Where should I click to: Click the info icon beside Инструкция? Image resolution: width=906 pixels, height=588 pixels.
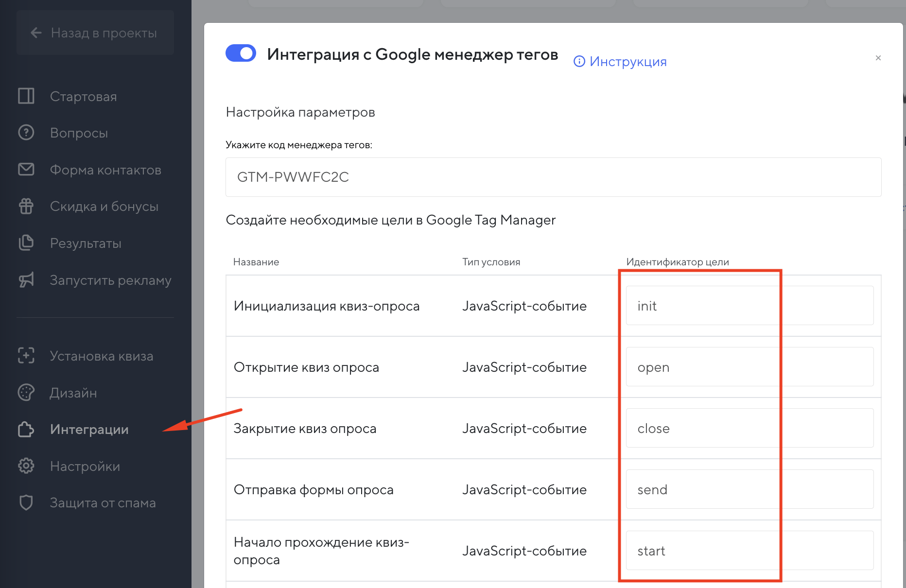(579, 61)
